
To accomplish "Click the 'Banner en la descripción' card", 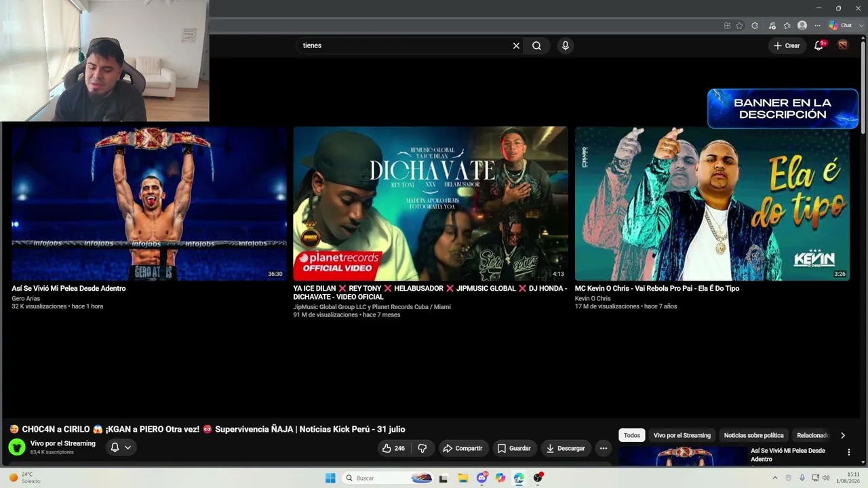I will 783,108.
